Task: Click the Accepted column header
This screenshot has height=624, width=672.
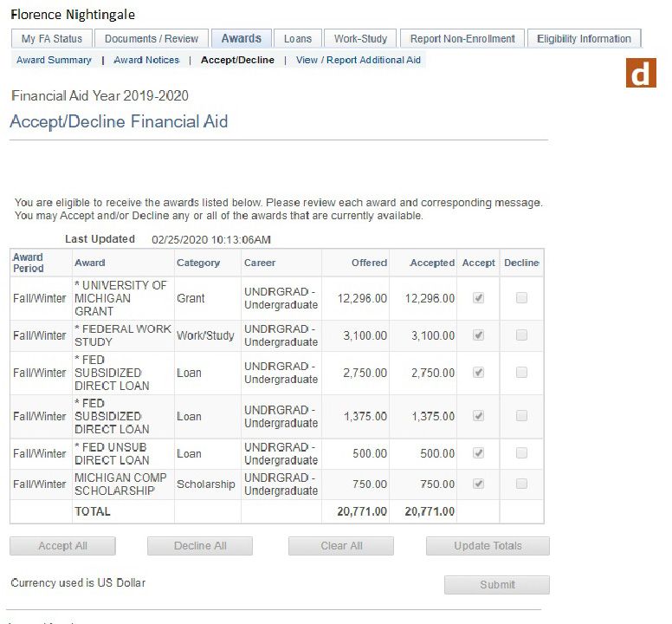Action: [x=432, y=263]
